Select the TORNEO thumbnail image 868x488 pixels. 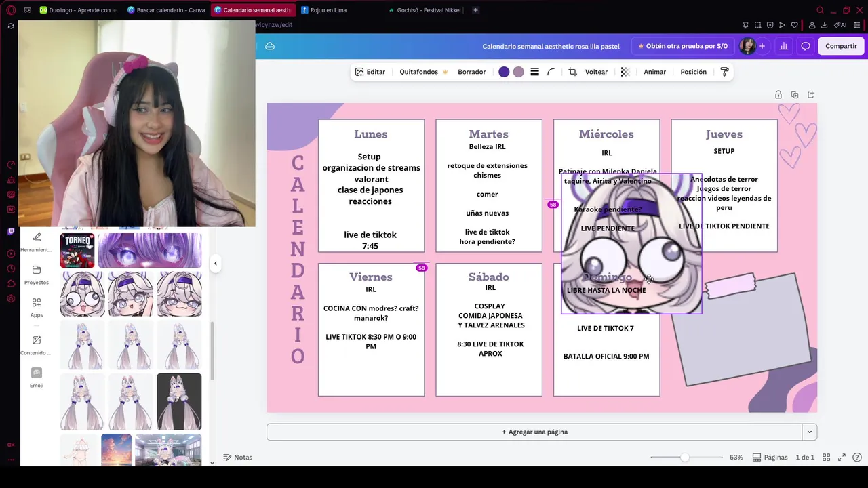point(77,250)
